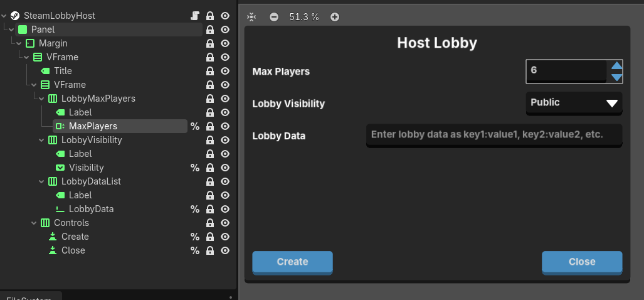644x300 pixels.
Task: Toggle visibility of LobbyVisibility node
Action: tap(225, 140)
